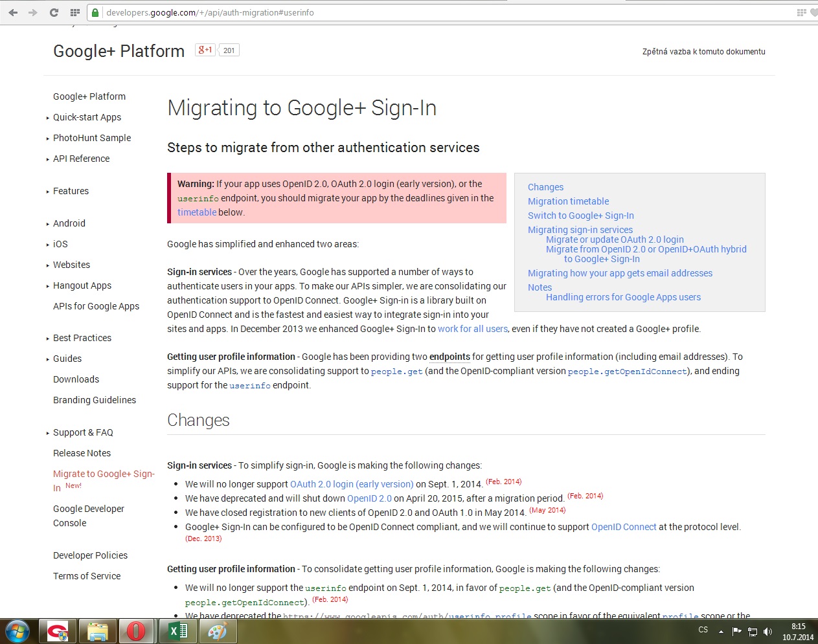
Task: Click the Google +1 button
Action: [x=205, y=50]
